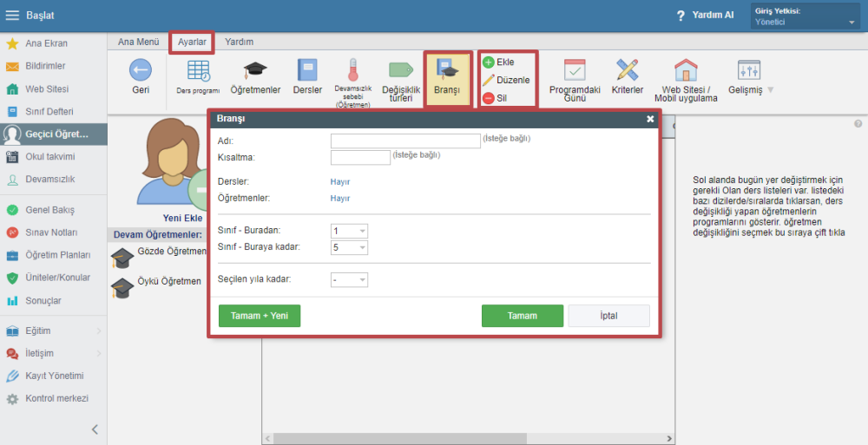Open Web Sitesi / Mobil uygulama icon
The width and height of the screenshot is (868, 445).
pyautogui.click(x=686, y=81)
